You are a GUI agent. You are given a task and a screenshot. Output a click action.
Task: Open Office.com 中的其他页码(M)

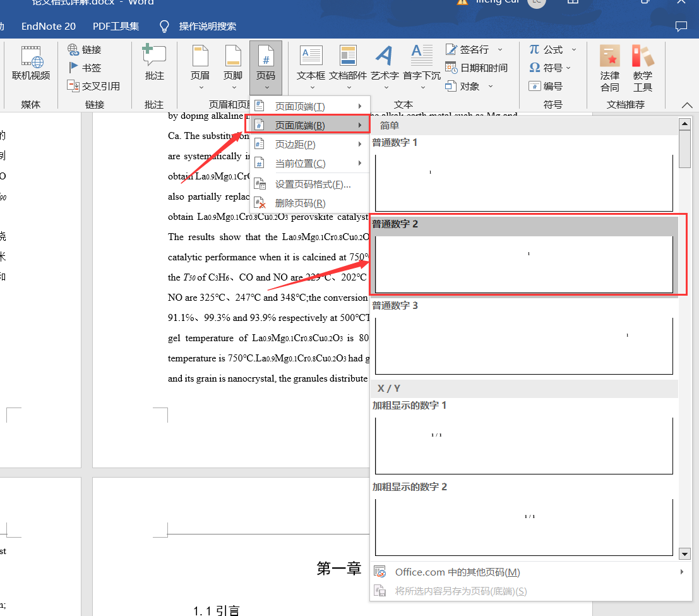[x=530, y=572]
